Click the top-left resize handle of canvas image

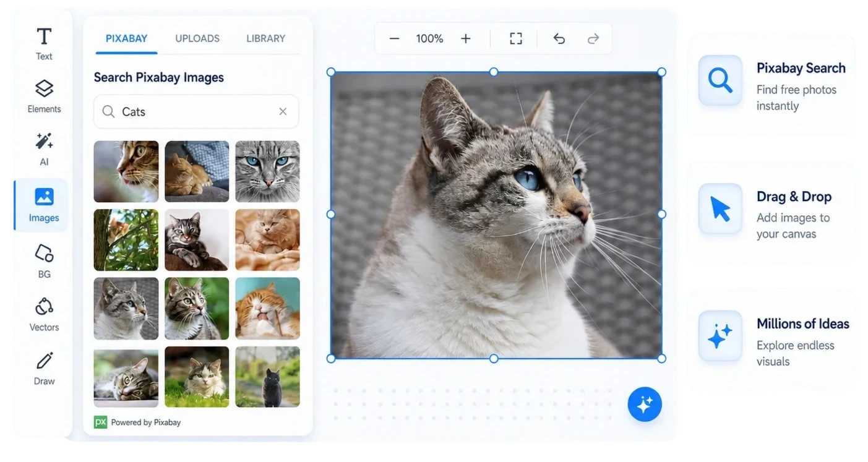(331, 72)
